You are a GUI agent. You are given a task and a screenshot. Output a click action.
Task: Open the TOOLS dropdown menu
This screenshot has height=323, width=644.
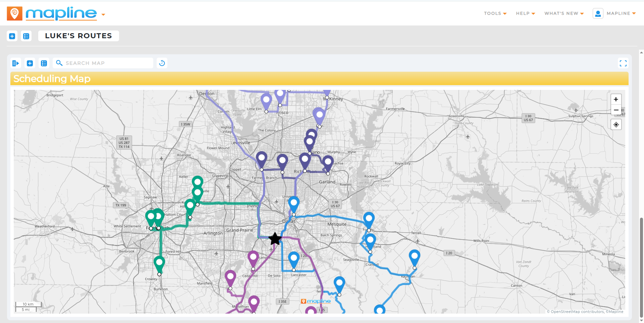pos(495,13)
